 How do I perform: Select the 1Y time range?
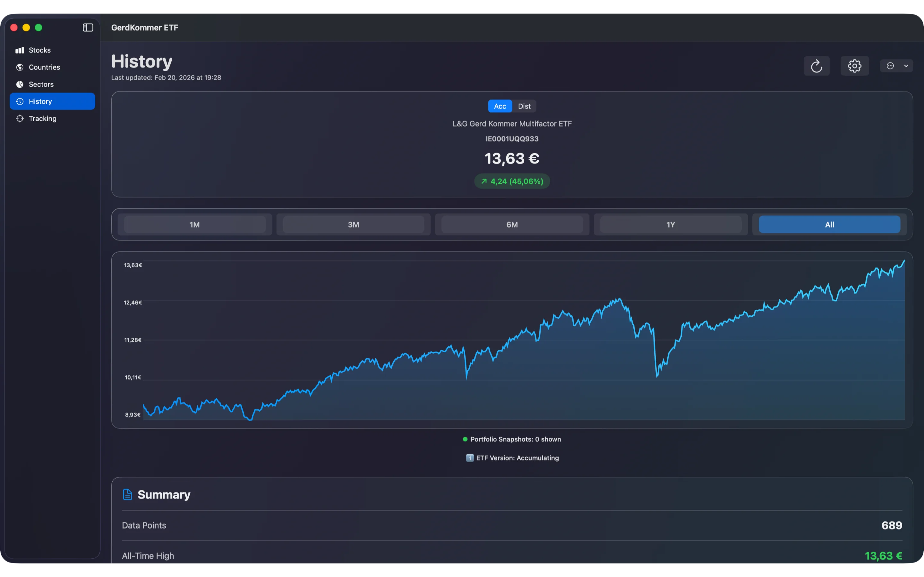pyautogui.click(x=670, y=224)
